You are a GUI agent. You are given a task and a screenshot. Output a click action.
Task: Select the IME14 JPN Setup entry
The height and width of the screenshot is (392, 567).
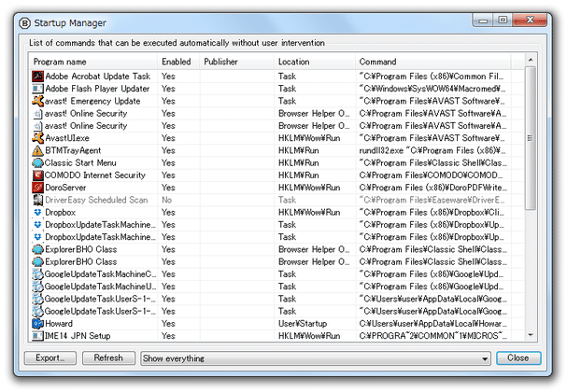(x=78, y=336)
